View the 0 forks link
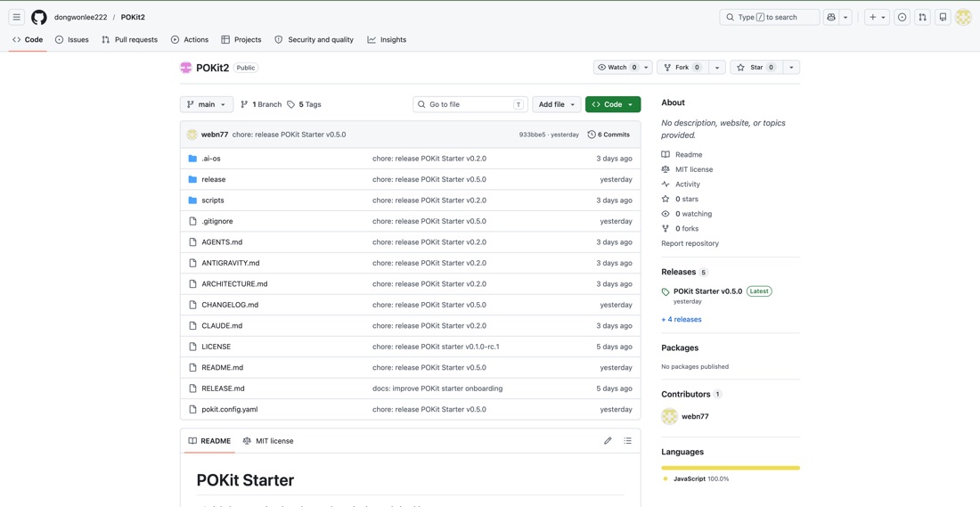 [680, 229]
